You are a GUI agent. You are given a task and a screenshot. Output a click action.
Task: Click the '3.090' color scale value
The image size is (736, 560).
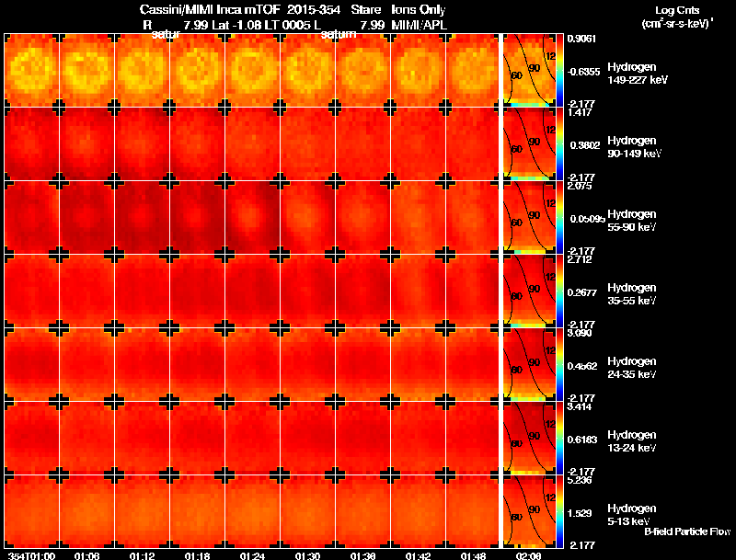tap(581, 333)
